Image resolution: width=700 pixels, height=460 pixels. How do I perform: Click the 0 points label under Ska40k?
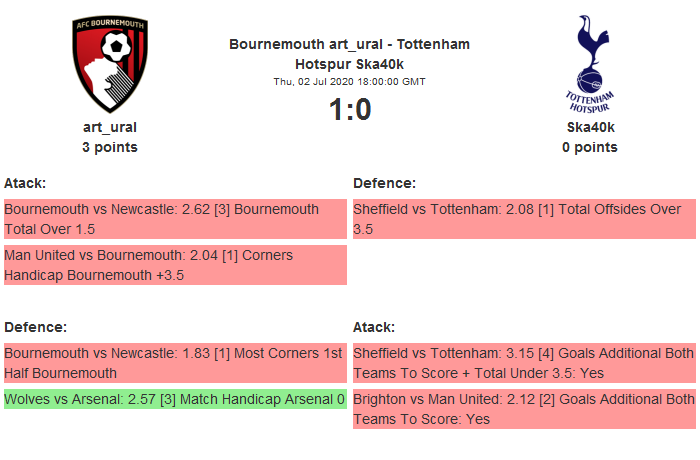click(x=590, y=147)
